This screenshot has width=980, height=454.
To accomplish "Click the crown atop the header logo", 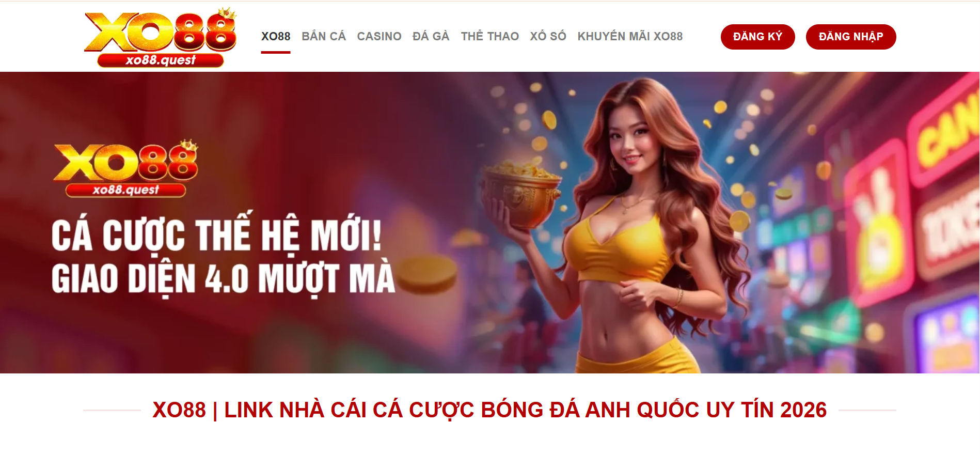I will click(227, 13).
